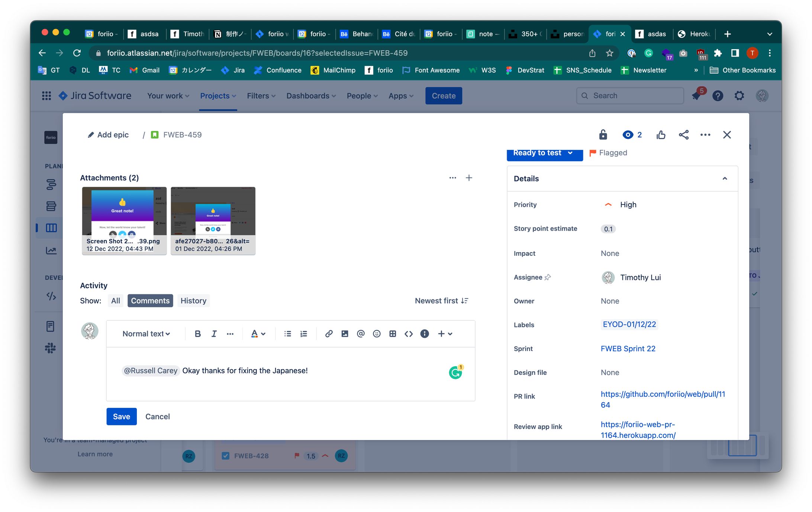
Task: Bookmark this page with star icon
Action: 610,53
